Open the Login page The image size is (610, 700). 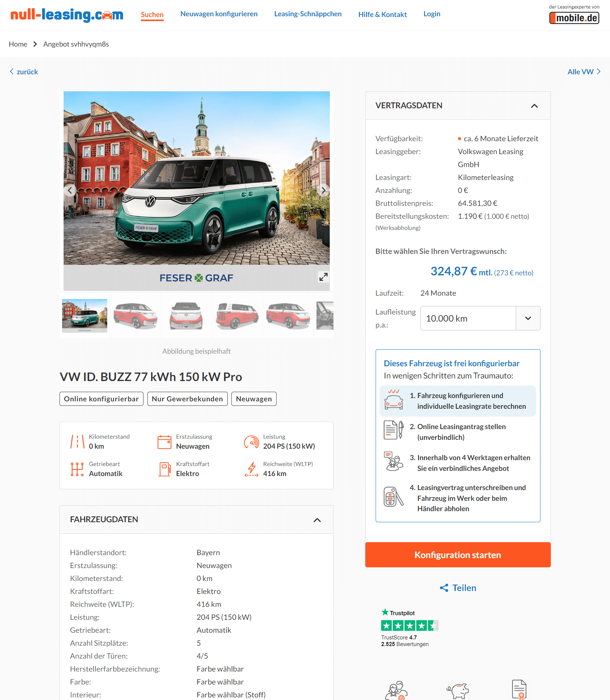point(432,14)
